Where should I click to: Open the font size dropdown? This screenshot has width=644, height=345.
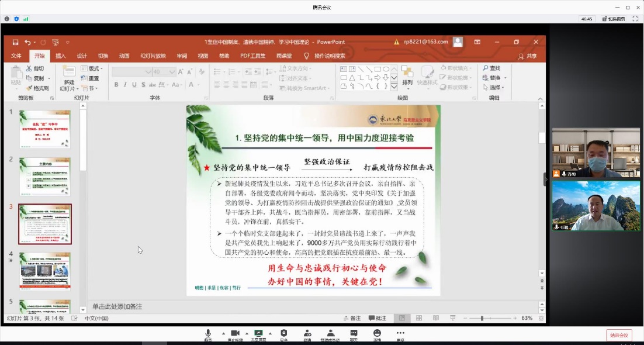coord(172,72)
